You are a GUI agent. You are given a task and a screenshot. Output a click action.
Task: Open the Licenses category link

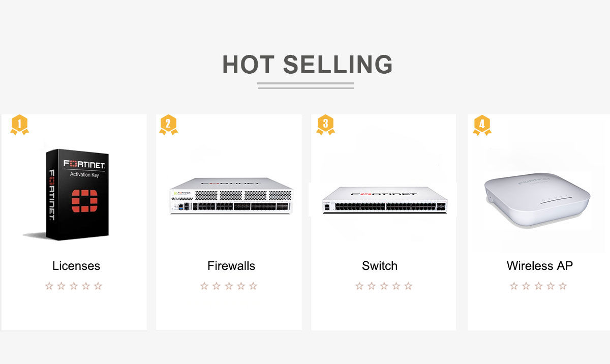pyautogui.click(x=76, y=266)
